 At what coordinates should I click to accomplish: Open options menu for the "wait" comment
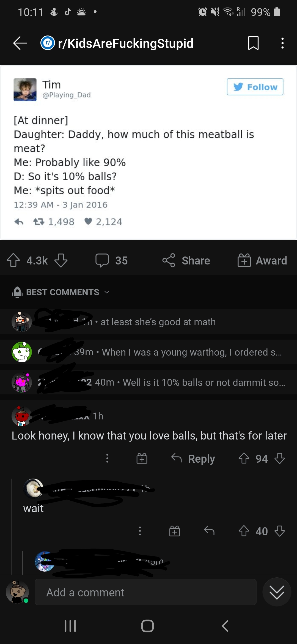pos(140,531)
